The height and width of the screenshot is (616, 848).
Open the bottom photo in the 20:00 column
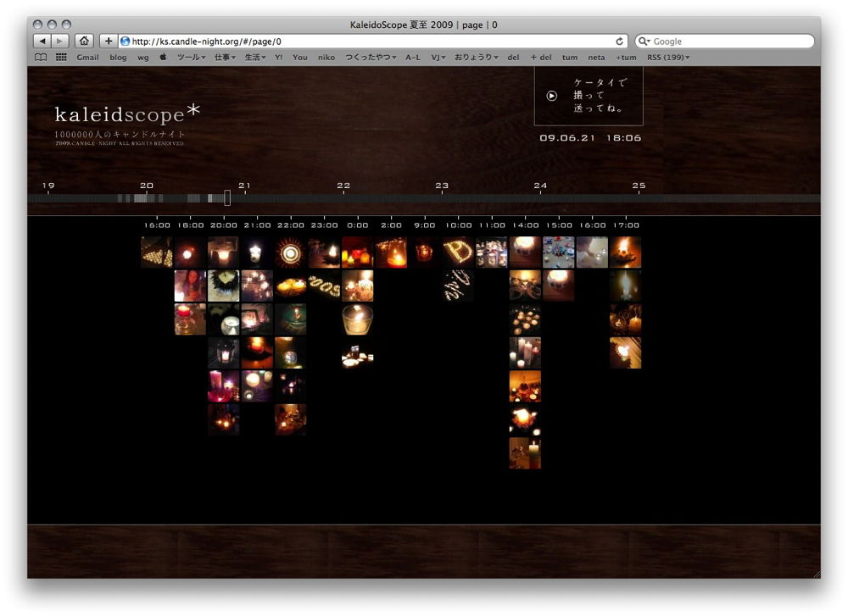(224, 420)
